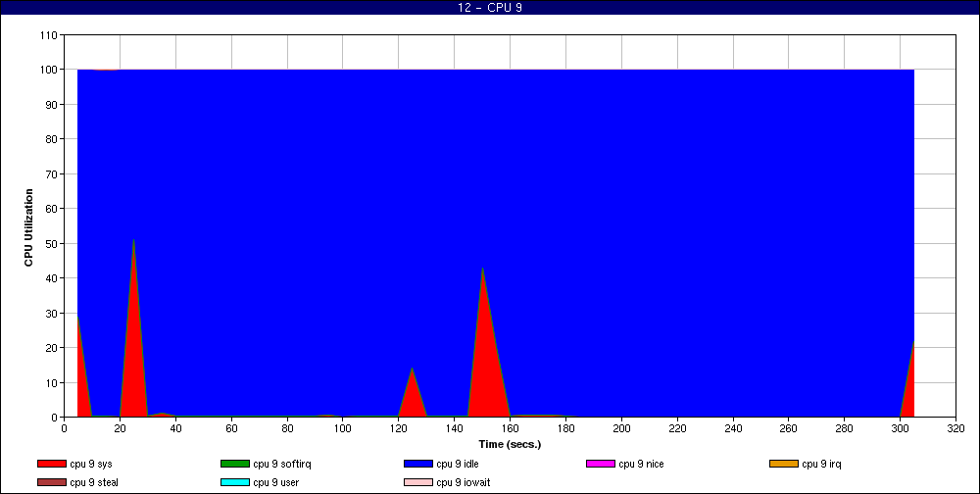
Task: Click the x-axis tick label 60
Action: pos(231,428)
